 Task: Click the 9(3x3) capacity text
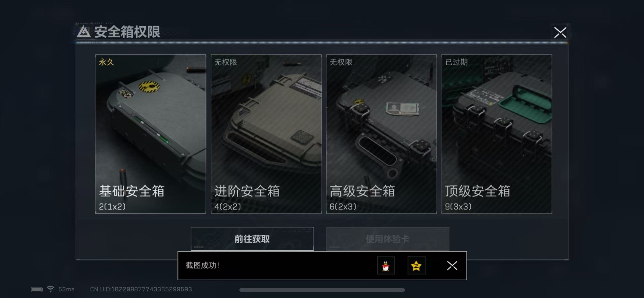pyautogui.click(x=458, y=207)
